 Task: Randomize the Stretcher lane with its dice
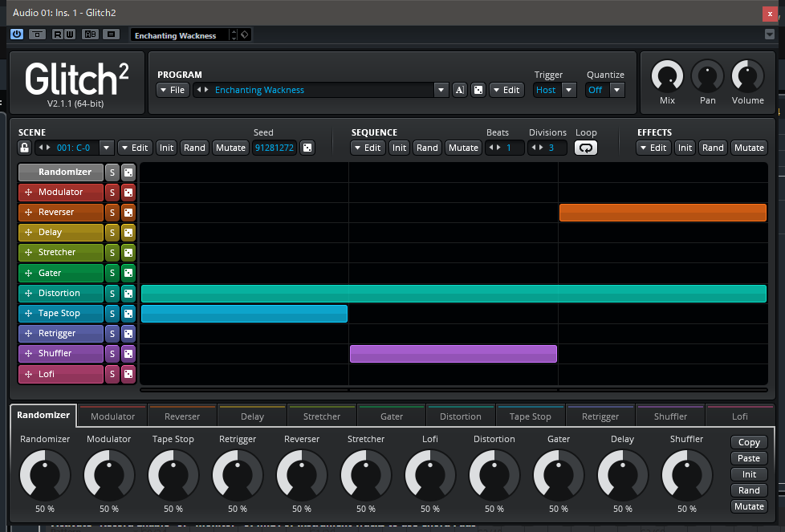(x=128, y=253)
